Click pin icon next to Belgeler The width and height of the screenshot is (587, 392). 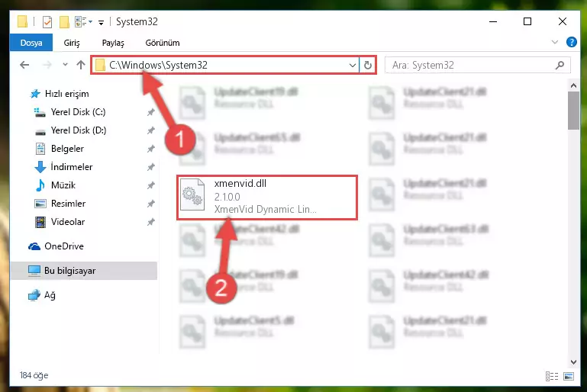tap(150, 149)
